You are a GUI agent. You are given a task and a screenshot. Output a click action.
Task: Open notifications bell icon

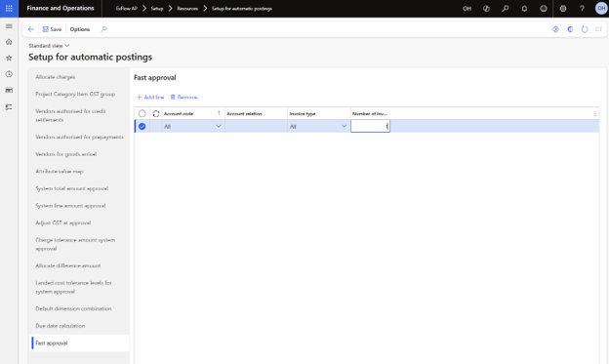click(524, 8)
